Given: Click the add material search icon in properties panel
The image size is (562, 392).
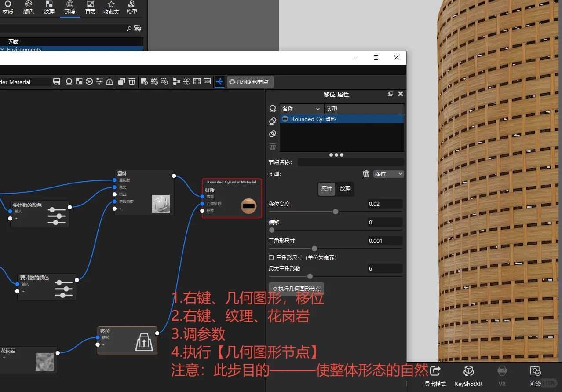Looking at the screenshot, I should (x=273, y=108).
